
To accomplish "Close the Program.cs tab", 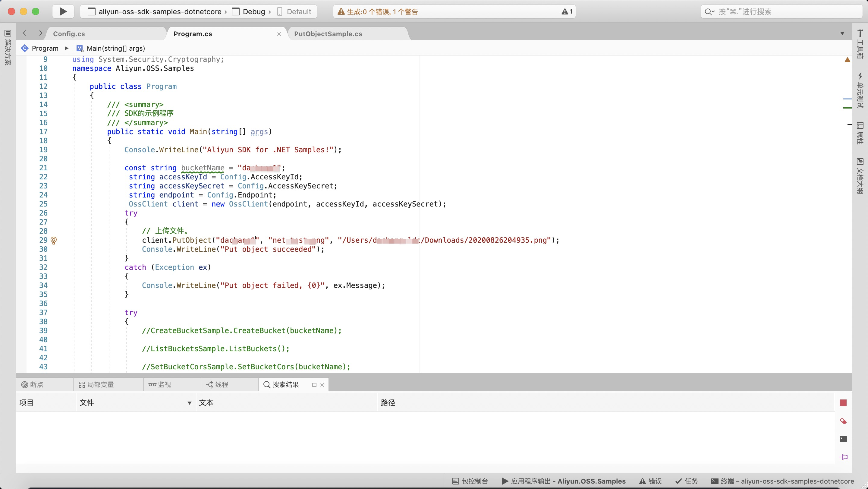I will click(x=279, y=34).
